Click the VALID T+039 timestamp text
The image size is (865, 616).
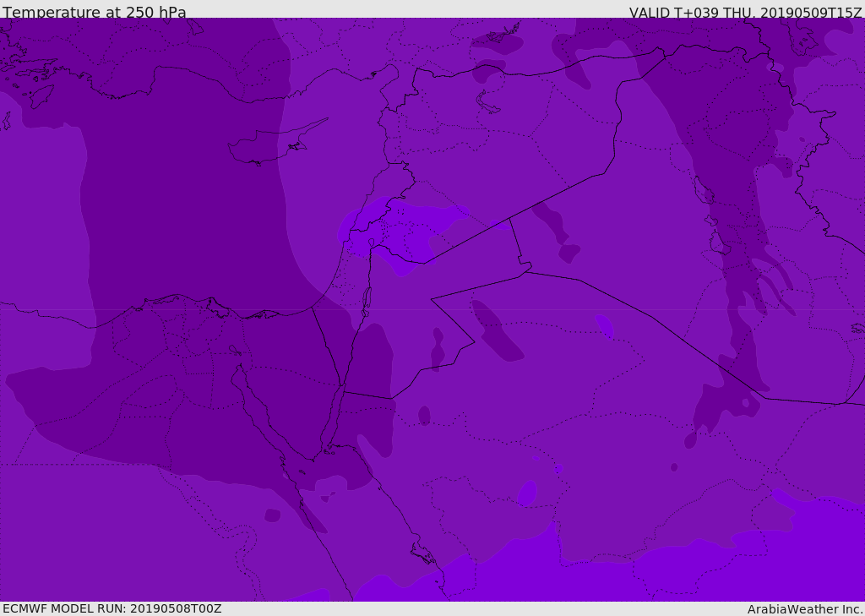pyautogui.click(x=745, y=12)
